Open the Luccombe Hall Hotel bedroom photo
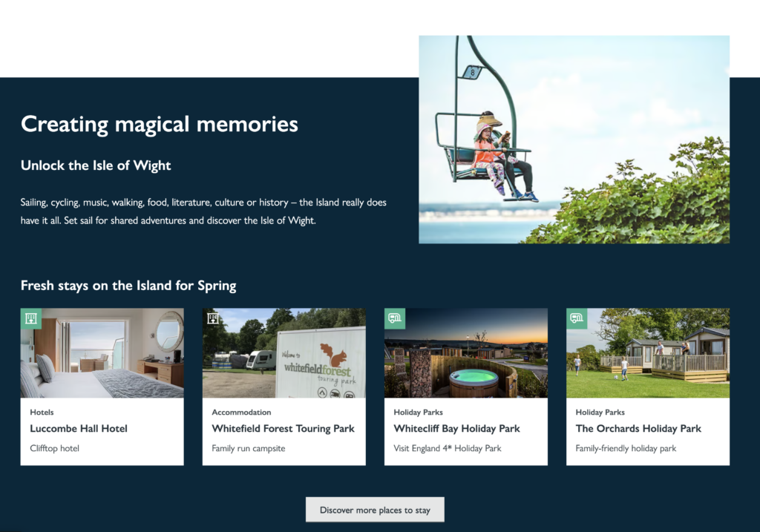 102,352
